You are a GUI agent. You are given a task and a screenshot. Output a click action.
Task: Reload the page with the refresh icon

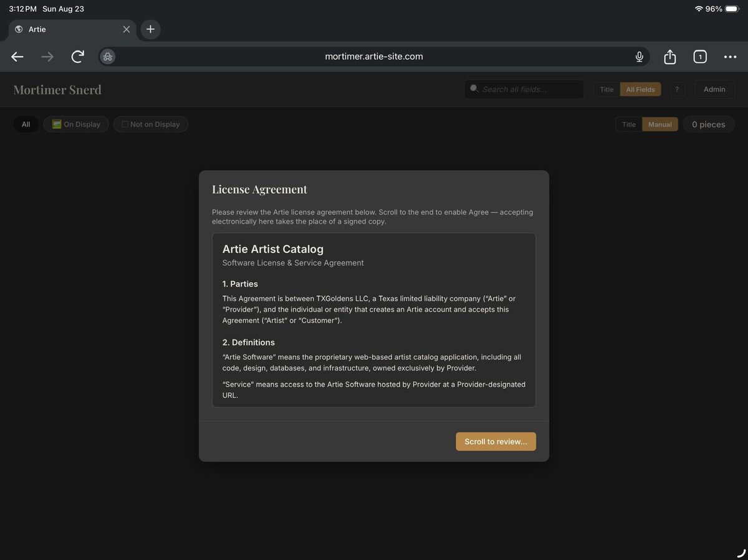pyautogui.click(x=77, y=57)
